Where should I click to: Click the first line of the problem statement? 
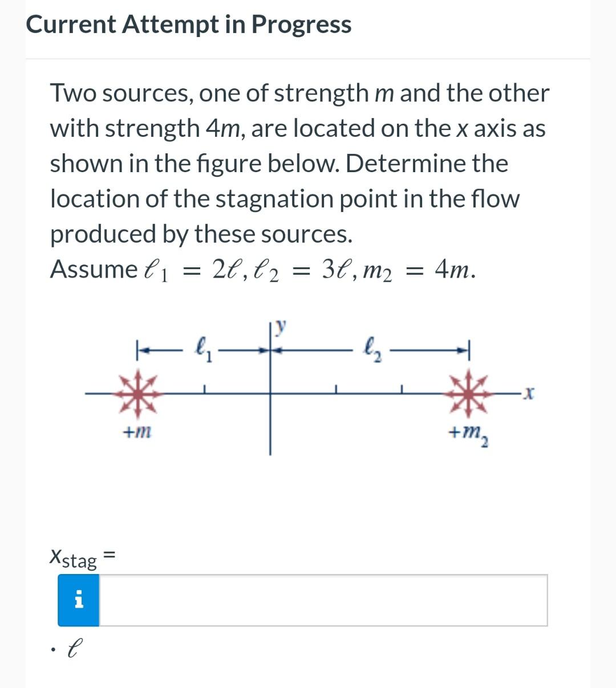pos(299,93)
